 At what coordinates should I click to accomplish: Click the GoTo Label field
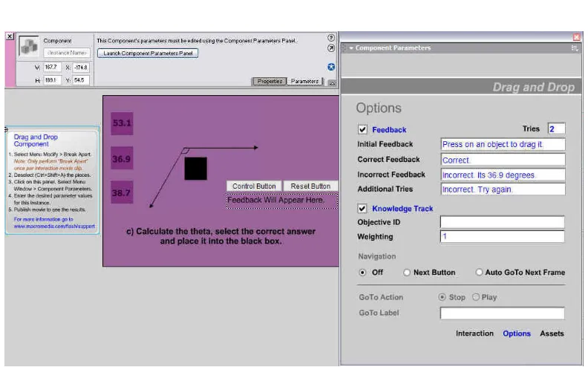point(502,313)
